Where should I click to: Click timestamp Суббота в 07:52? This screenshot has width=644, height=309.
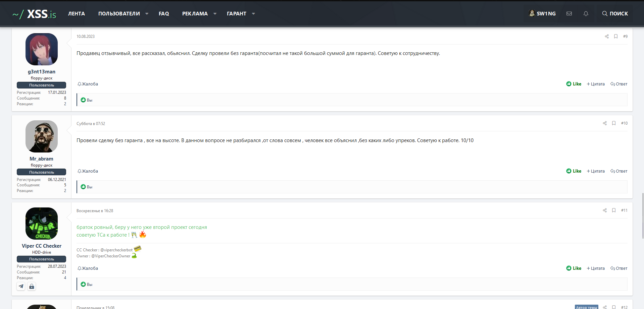(91, 124)
